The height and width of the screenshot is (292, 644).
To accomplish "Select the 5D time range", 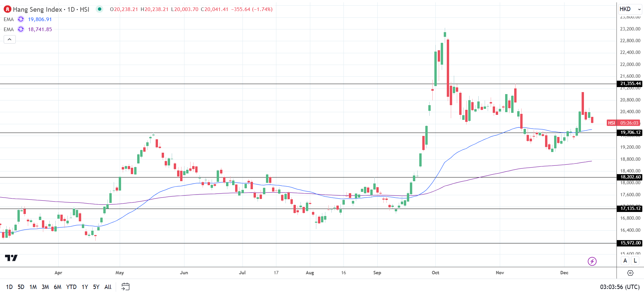I will (21, 287).
